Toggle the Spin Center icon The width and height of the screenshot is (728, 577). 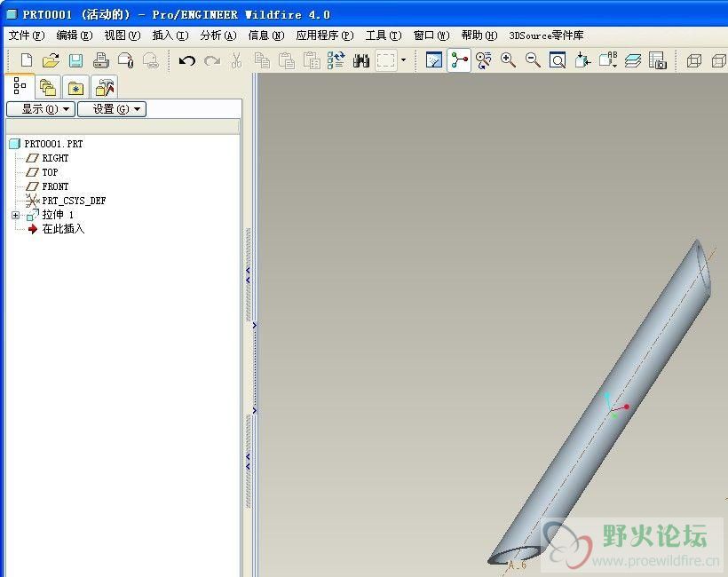point(459,60)
